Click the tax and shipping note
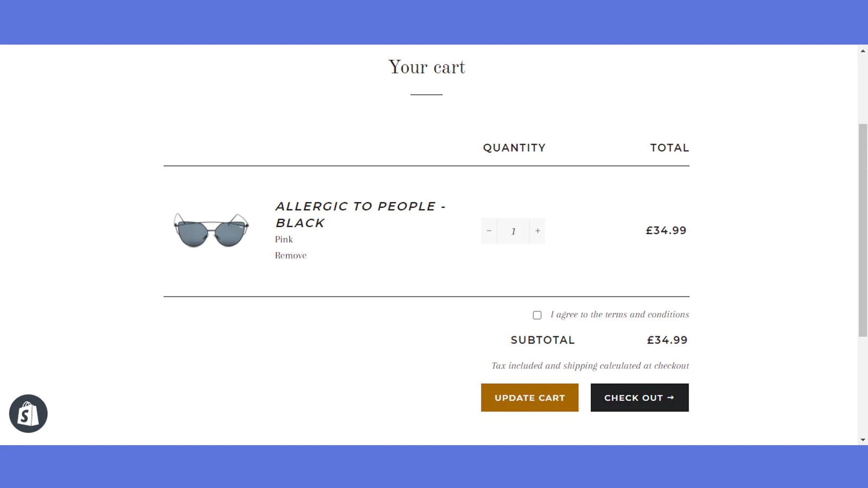 (590, 365)
